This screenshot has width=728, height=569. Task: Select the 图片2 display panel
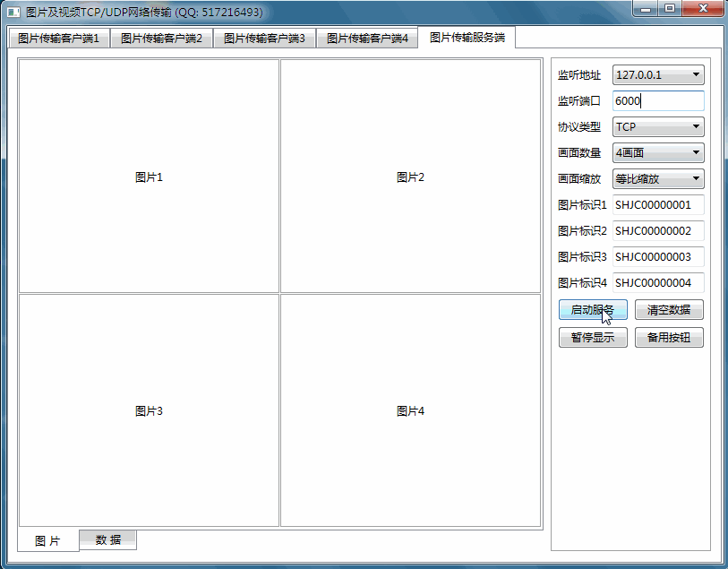tap(410, 177)
